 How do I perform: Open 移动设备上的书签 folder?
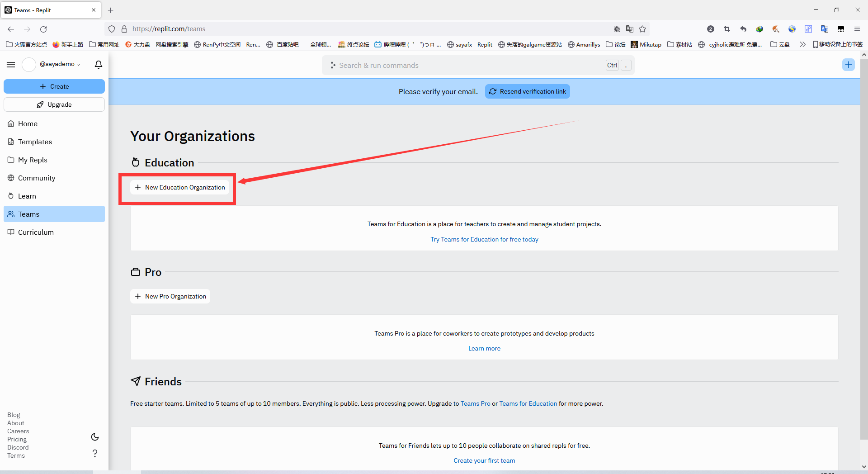pyautogui.click(x=837, y=44)
